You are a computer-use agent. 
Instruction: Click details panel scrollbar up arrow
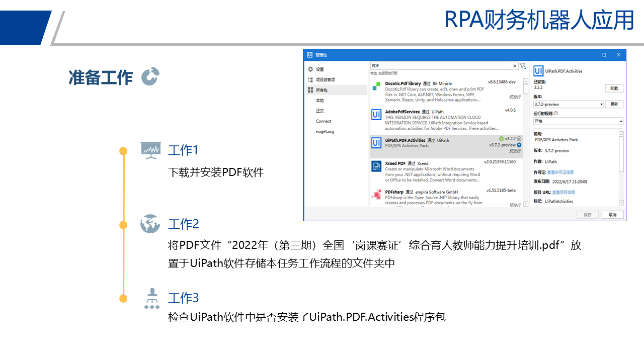click(x=621, y=134)
